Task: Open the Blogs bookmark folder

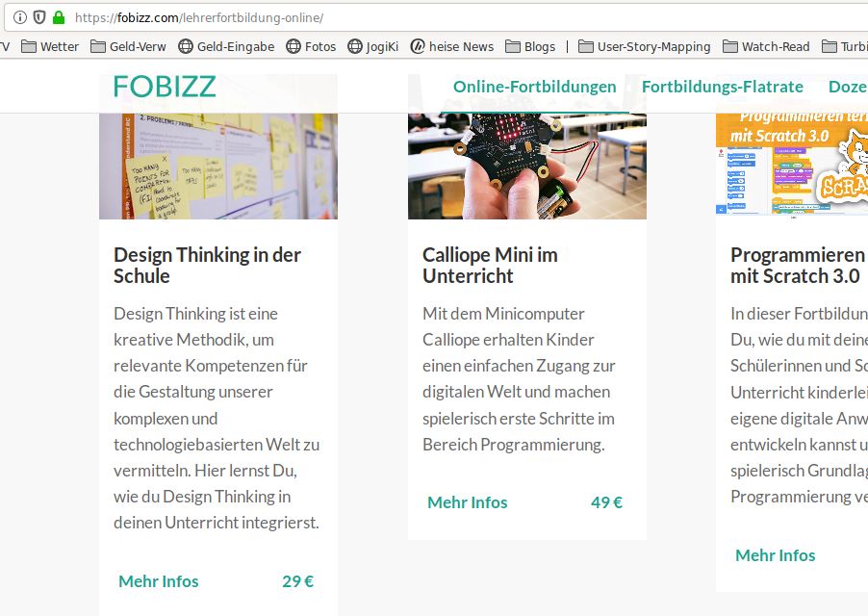Action: 530,46
